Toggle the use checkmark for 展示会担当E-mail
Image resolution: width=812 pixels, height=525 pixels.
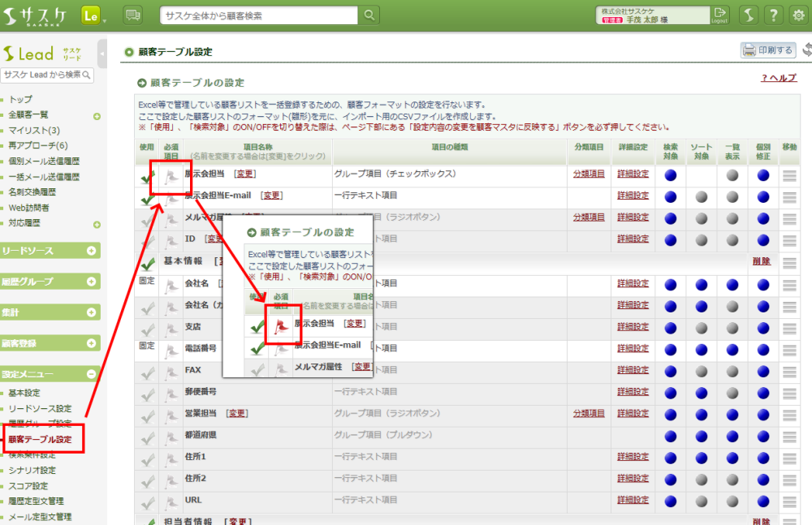(x=147, y=197)
